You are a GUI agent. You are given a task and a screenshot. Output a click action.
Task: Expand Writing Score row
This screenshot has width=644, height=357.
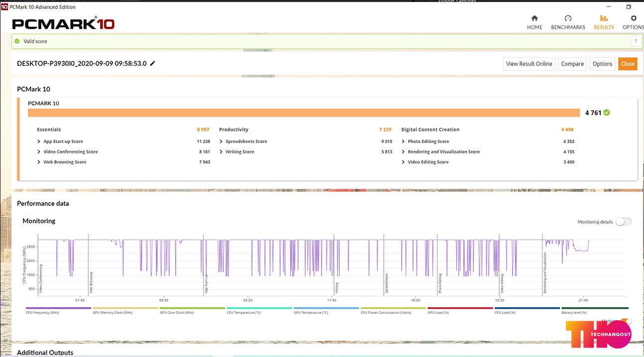pos(221,152)
